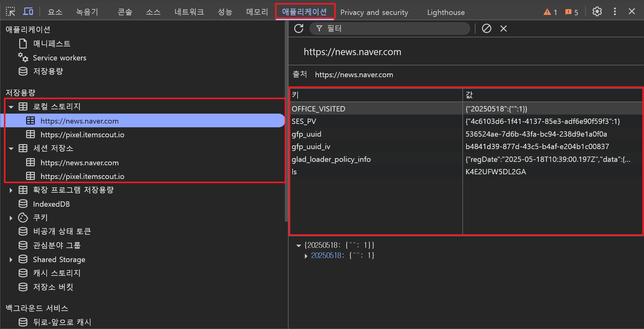The height and width of the screenshot is (329, 644).
Task: Toggle the device toolbar icon
Action: (28, 12)
